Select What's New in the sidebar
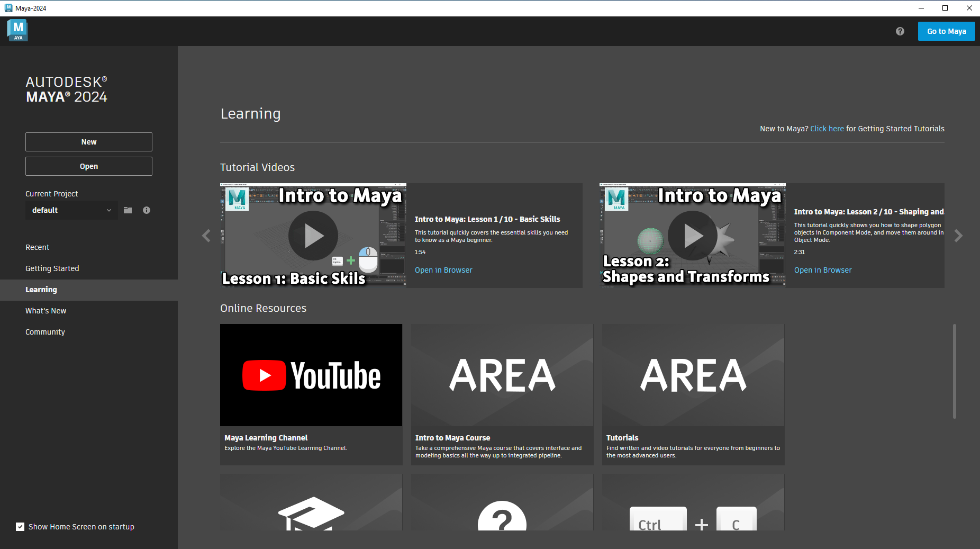This screenshot has width=980, height=549. 89,311
